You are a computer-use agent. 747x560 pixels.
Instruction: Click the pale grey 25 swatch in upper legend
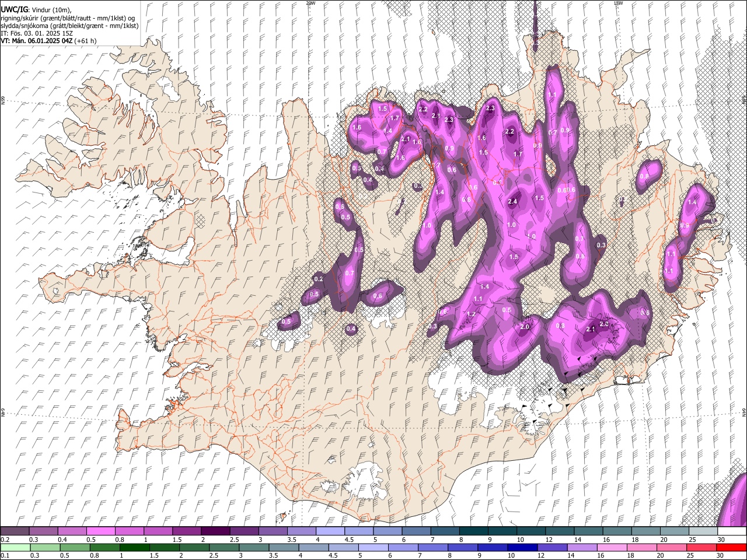703,531
